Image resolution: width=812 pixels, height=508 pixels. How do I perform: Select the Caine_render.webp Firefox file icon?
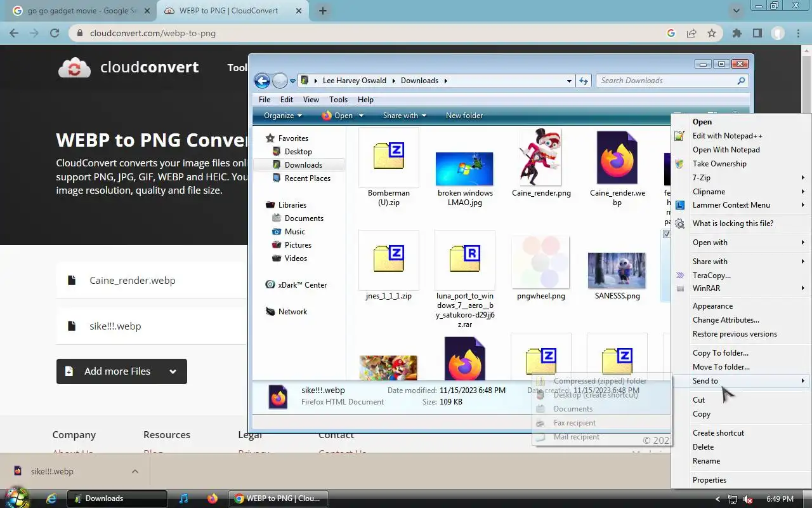(x=617, y=158)
